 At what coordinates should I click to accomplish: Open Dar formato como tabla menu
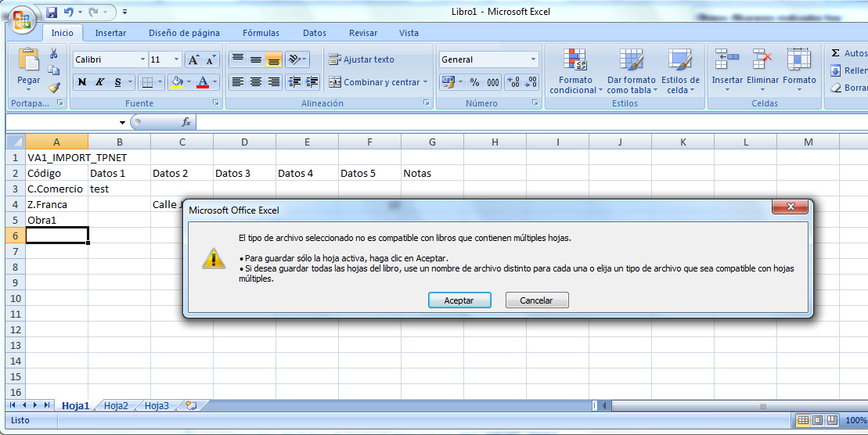(631, 71)
